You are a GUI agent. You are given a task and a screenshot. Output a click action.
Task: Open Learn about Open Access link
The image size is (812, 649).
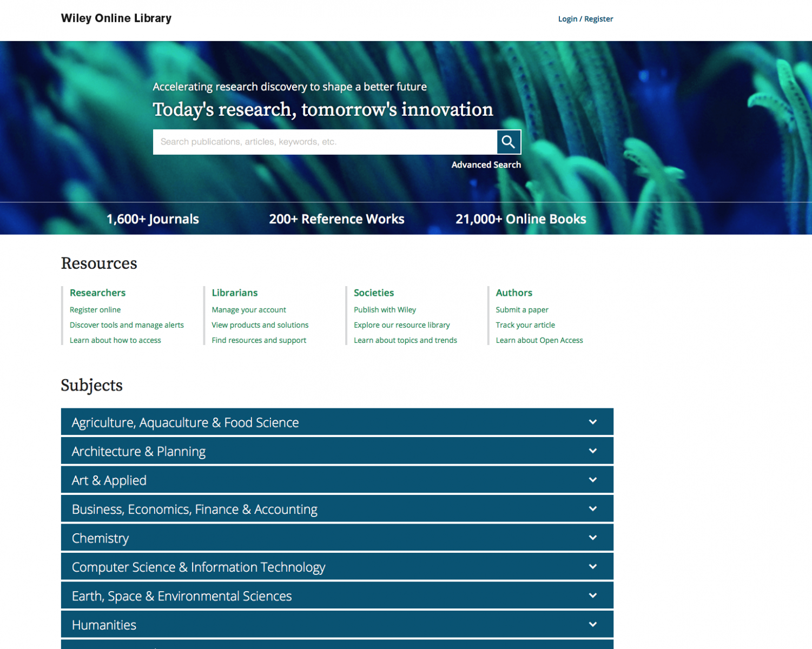(539, 340)
